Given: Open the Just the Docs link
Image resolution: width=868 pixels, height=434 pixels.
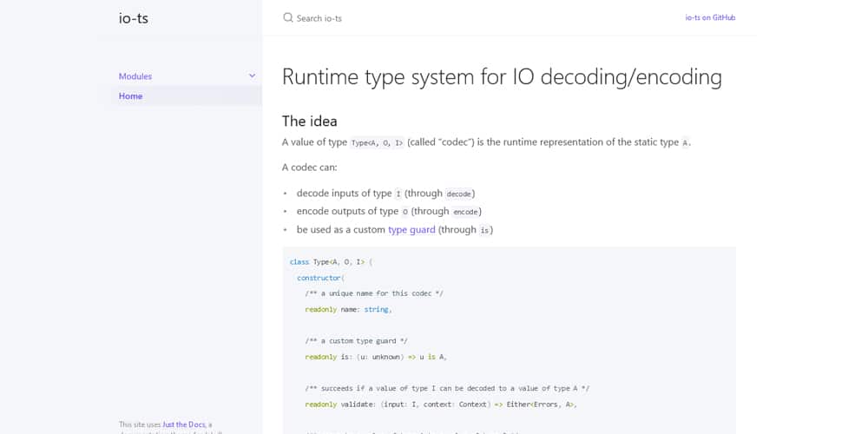Looking at the screenshot, I should [x=184, y=424].
